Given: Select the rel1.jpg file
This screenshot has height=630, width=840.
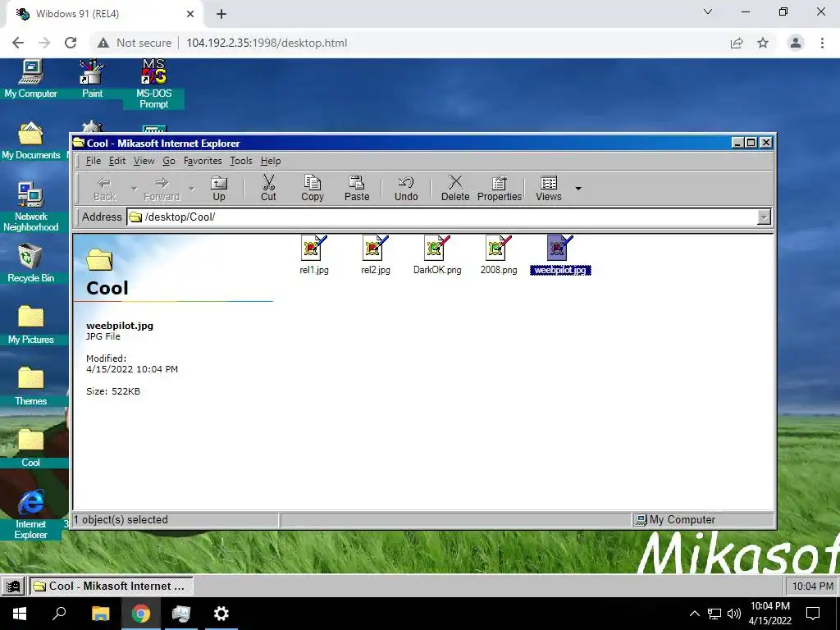Looking at the screenshot, I should click(314, 255).
